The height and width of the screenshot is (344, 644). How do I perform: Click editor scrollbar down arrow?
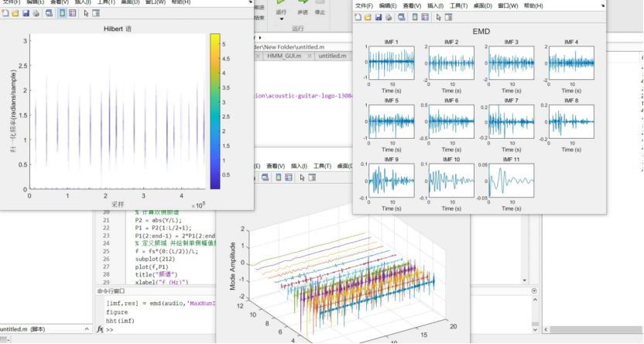point(525,280)
